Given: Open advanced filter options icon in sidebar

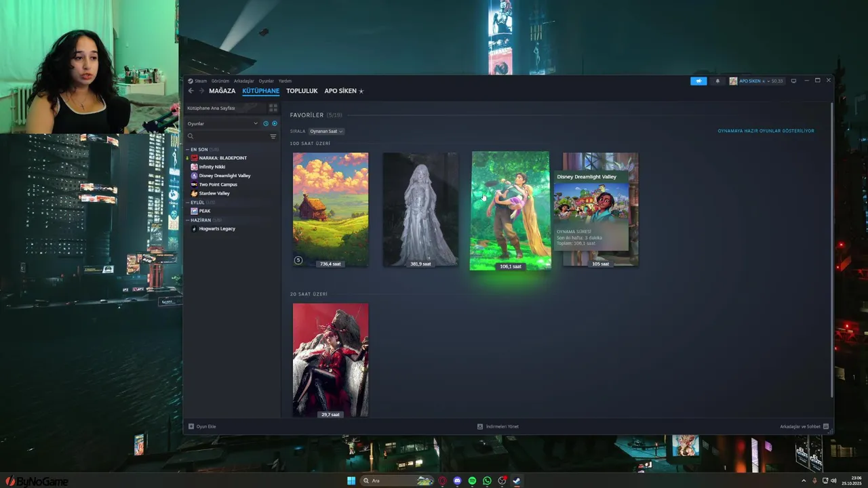Looking at the screenshot, I should click(x=273, y=136).
